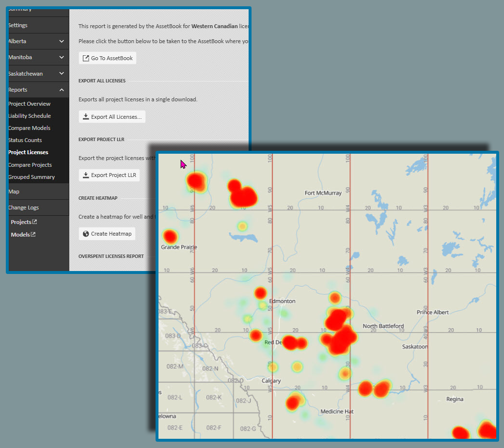
Task: Open the Grouped Summary report
Action: pos(31,177)
